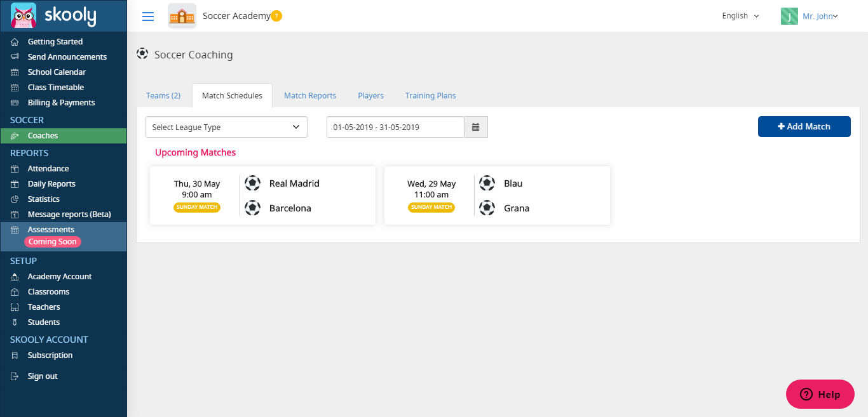
Task: Click the home icon for Getting Started
Action: click(15, 42)
